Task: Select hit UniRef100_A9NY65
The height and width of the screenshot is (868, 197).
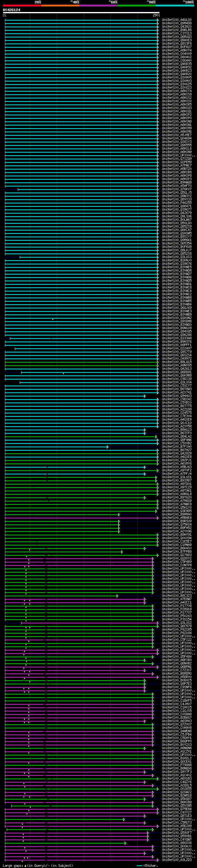Action: click(176, 365)
